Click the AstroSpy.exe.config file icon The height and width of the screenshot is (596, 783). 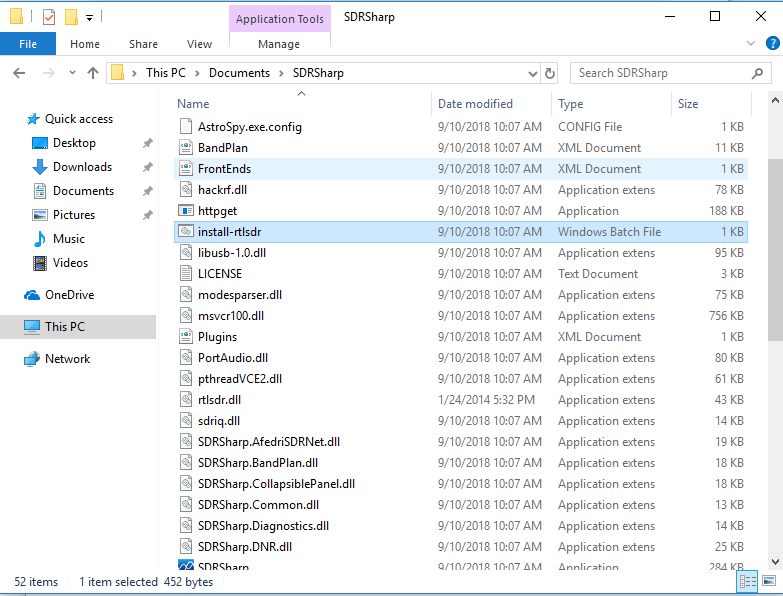pyautogui.click(x=186, y=126)
